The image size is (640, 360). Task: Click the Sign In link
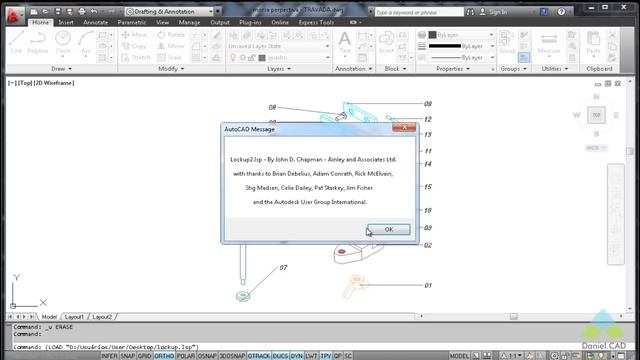coord(498,12)
